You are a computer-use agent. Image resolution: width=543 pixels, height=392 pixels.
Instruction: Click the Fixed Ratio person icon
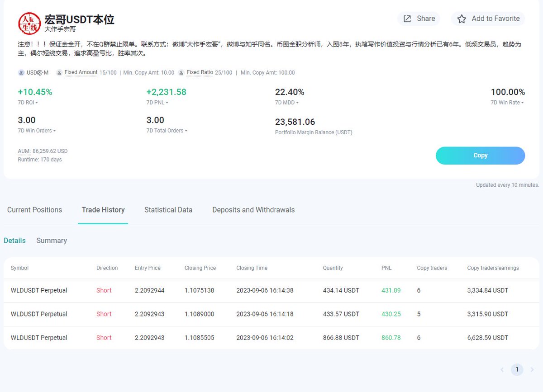pos(181,73)
